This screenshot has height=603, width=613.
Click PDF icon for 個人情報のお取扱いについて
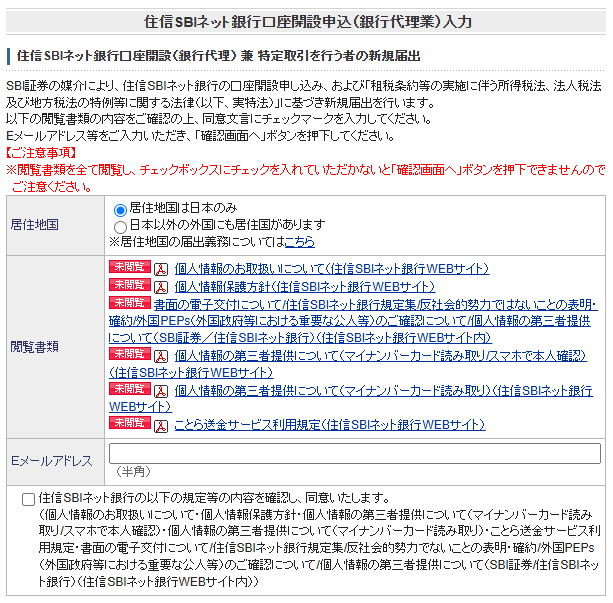click(161, 269)
